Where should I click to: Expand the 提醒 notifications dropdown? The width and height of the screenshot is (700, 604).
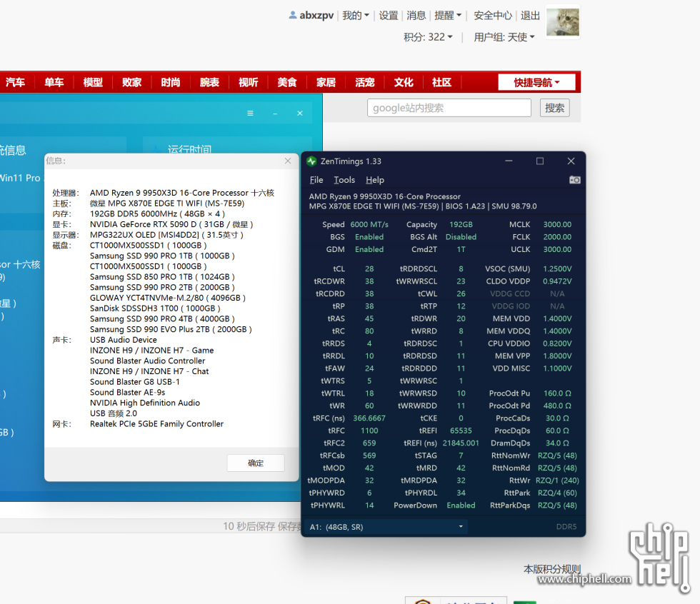pyautogui.click(x=448, y=16)
